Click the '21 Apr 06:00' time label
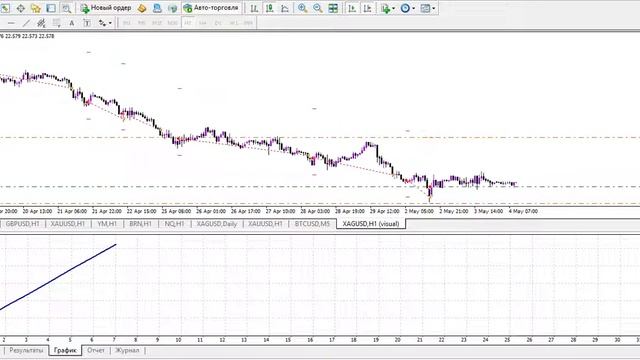This screenshot has width=640, height=360. (72, 211)
